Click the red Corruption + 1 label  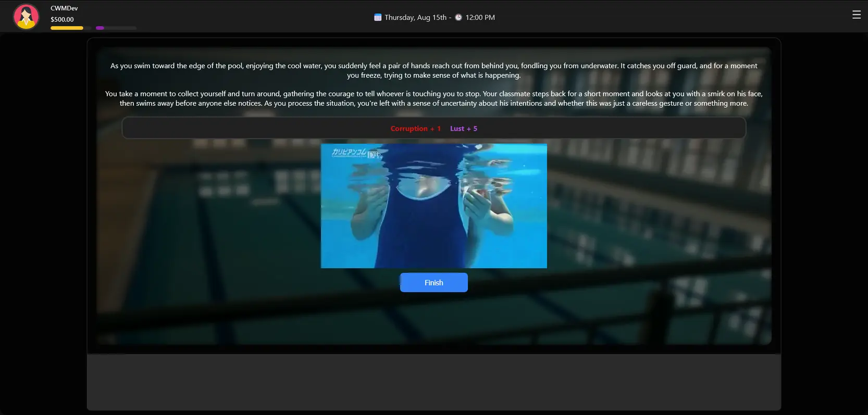[x=415, y=129]
